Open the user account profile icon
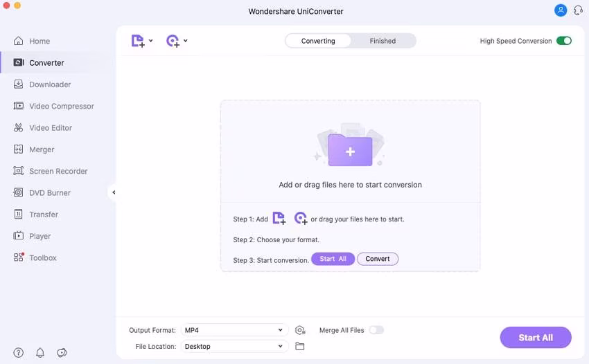589x364 pixels. pyautogui.click(x=561, y=10)
